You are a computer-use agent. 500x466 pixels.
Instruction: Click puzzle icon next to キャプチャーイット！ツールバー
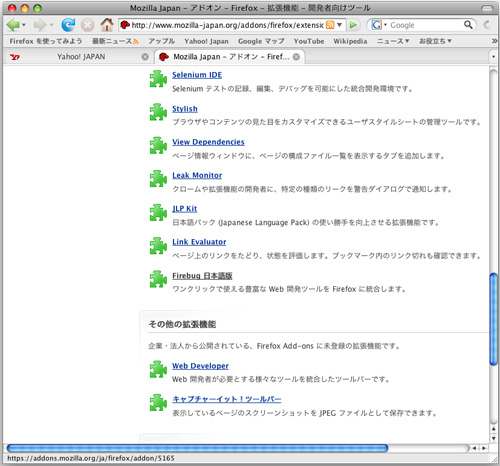click(x=158, y=403)
